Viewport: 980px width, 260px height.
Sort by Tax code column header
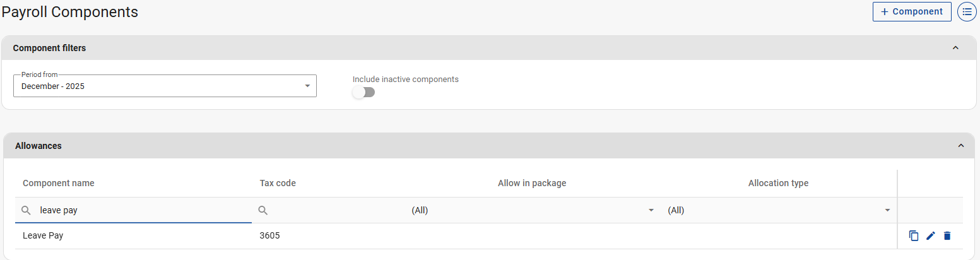[x=278, y=183]
